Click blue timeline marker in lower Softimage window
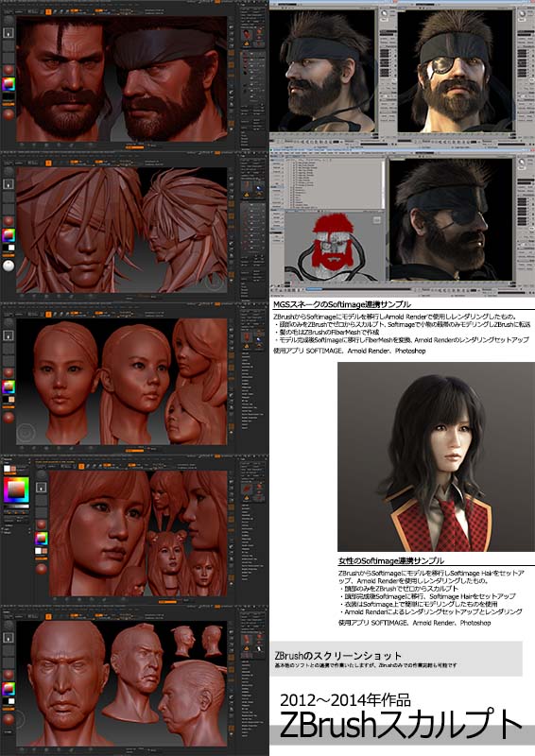This screenshot has height=756, width=535. pos(316,289)
